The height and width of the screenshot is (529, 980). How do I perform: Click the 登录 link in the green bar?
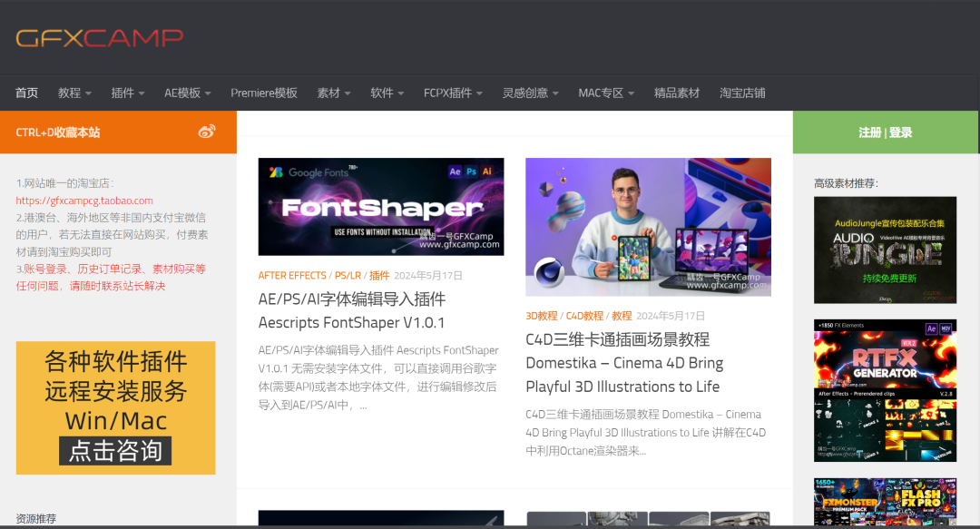tap(901, 132)
